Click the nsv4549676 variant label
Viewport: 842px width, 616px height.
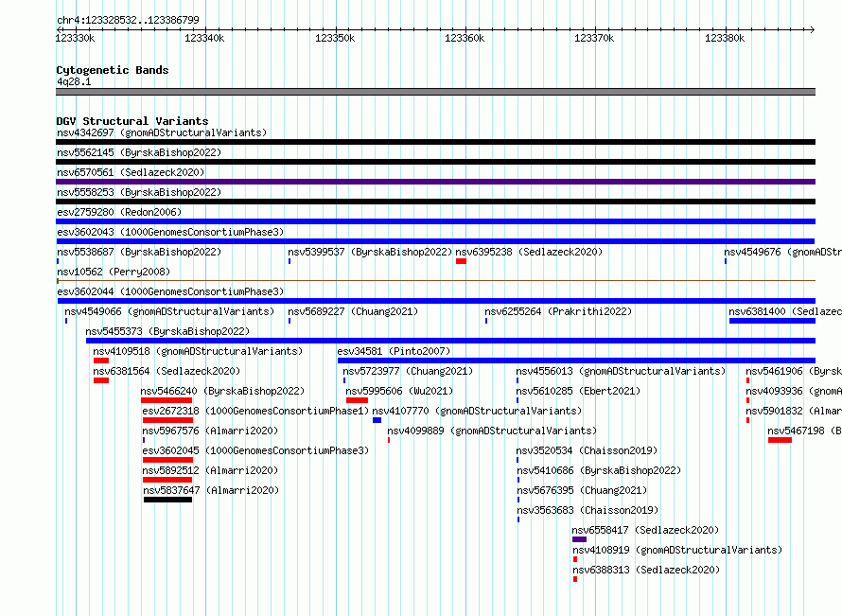tap(783, 252)
